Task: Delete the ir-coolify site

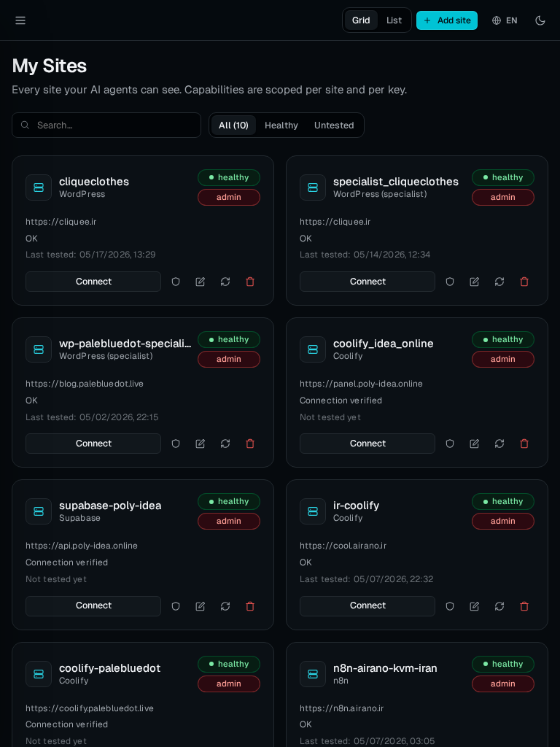Action: pyautogui.click(x=524, y=606)
